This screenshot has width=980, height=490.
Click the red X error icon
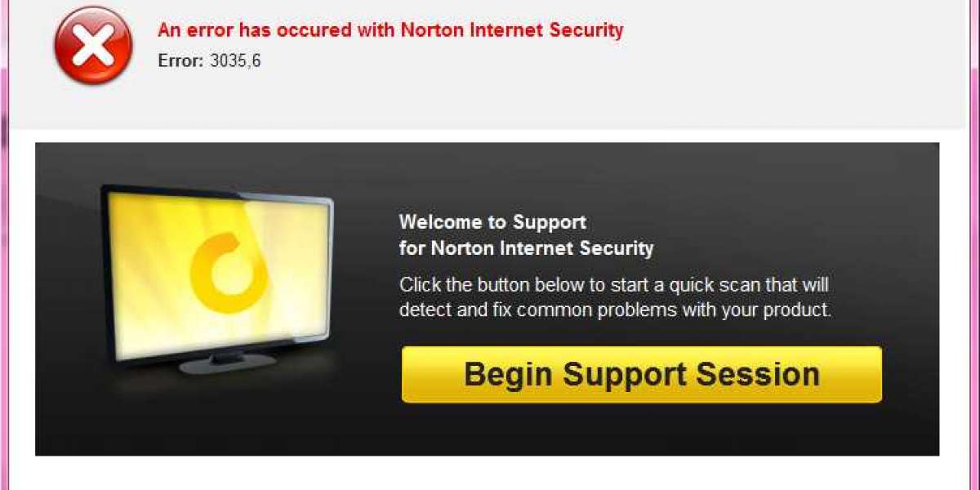[93, 45]
